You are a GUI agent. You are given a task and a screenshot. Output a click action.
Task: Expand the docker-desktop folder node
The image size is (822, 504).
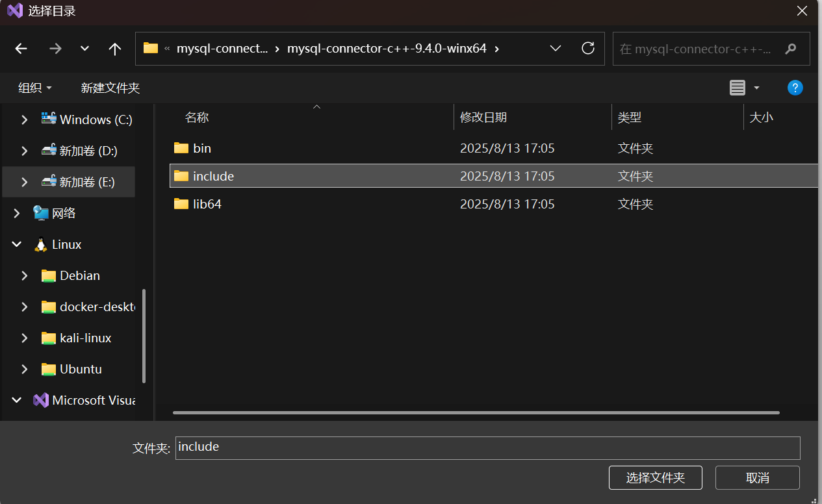coord(25,307)
